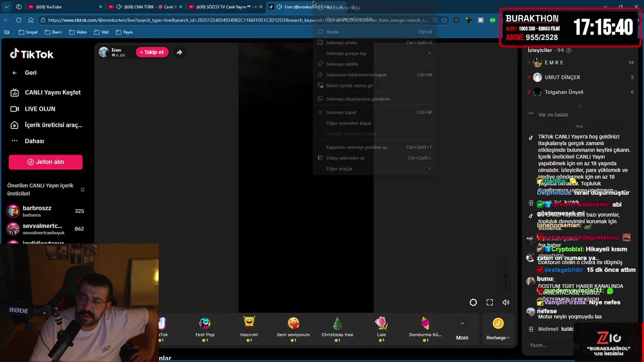Open LIVE OLUN sidebar link
Image resolution: width=644 pixels, height=362 pixels.
33,109
